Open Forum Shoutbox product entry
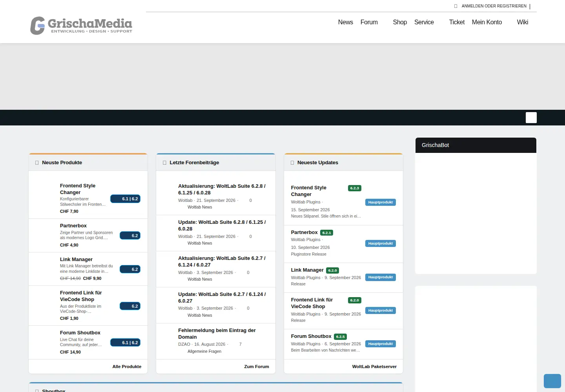The width and height of the screenshot is (565, 392). coord(80,333)
